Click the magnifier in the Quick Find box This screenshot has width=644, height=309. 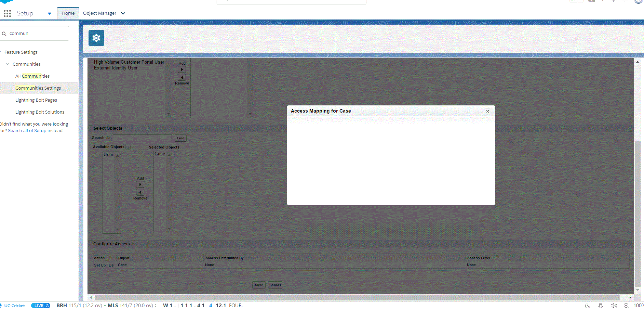tap(4, 33)
